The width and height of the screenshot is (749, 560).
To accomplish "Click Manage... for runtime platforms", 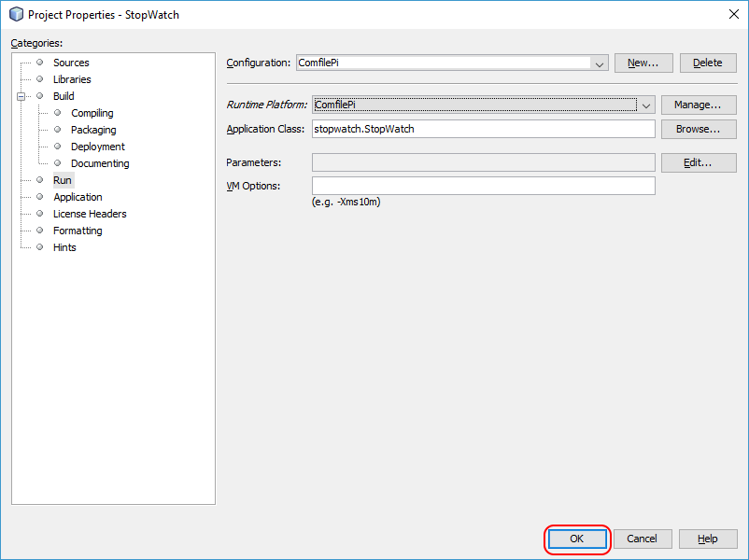I will pyautogui.click(x=698, y=105).
